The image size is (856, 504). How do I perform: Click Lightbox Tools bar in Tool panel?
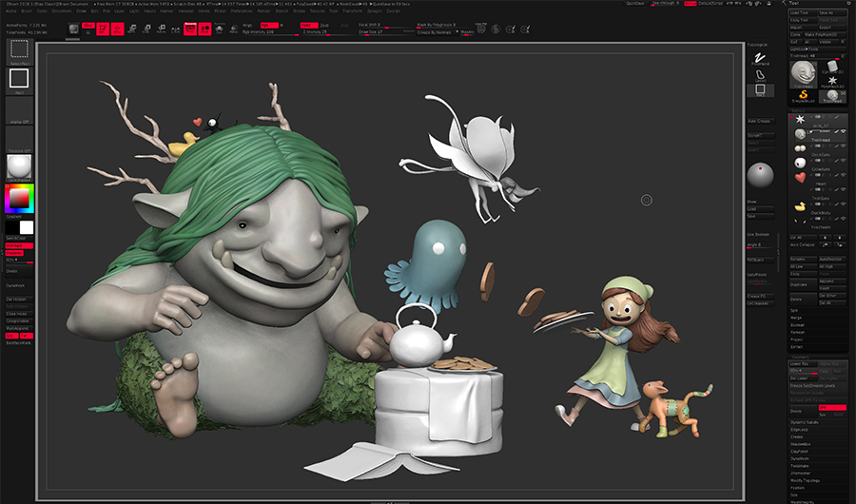click(x=818, y=49)
